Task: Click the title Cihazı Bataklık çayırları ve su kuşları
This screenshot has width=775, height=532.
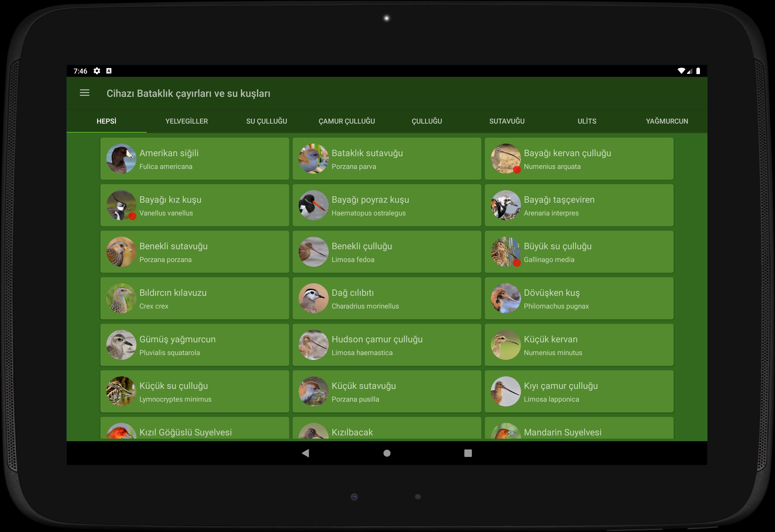Action: click(188, 94)
